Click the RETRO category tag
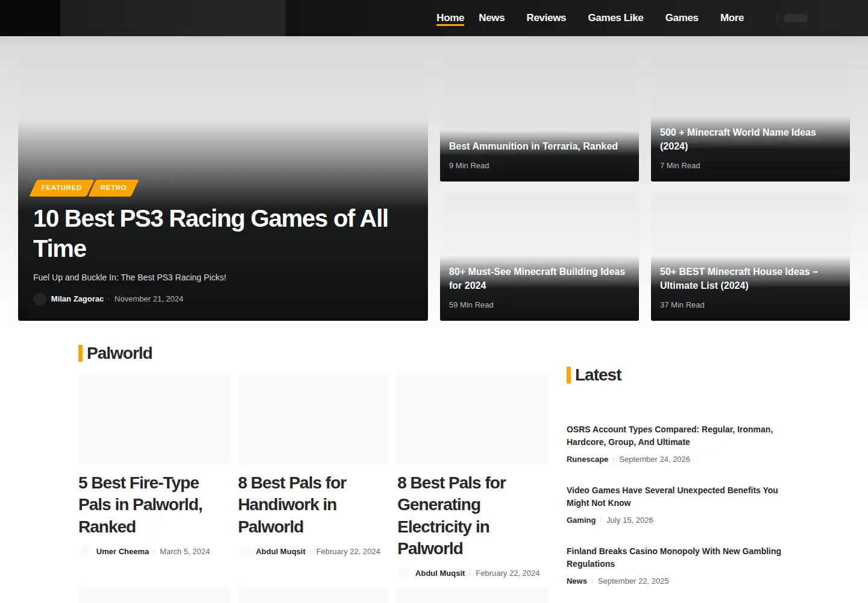Viewport: 868px width, 603px height. [x=113, y=188]
